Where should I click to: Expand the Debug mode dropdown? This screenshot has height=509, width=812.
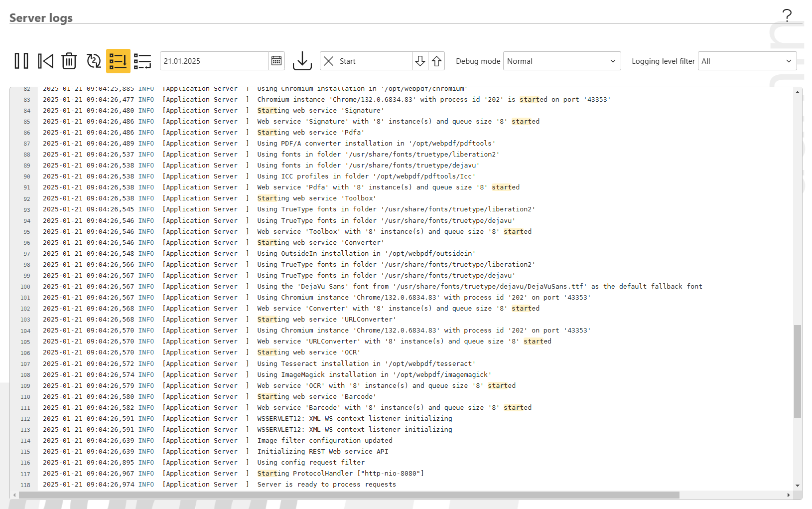[x=561, y=61]
